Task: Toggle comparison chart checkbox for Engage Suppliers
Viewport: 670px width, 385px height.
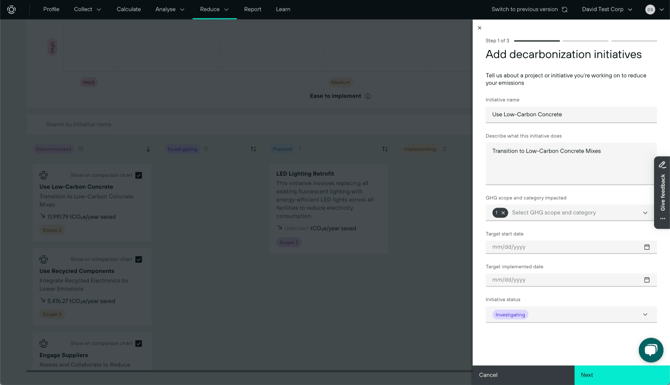Action: [x=138, y=344]
